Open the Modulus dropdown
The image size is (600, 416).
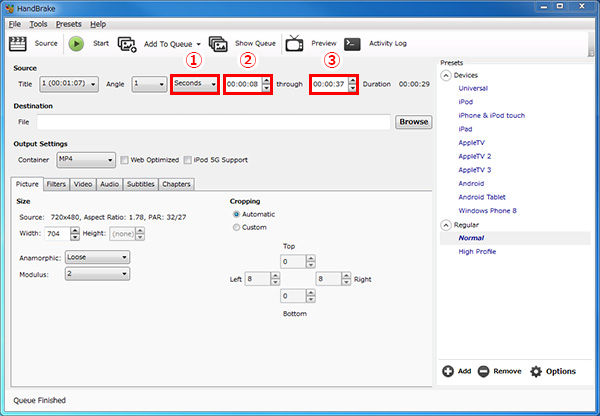coord(97,274)
